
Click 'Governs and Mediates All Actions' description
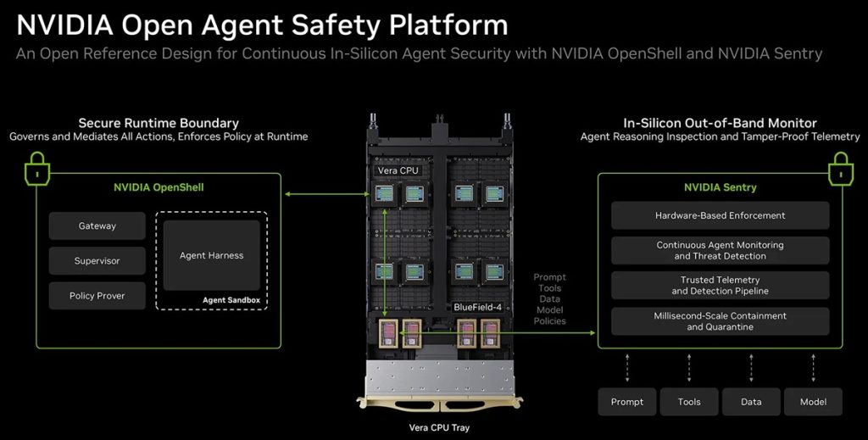pos(159,136)
